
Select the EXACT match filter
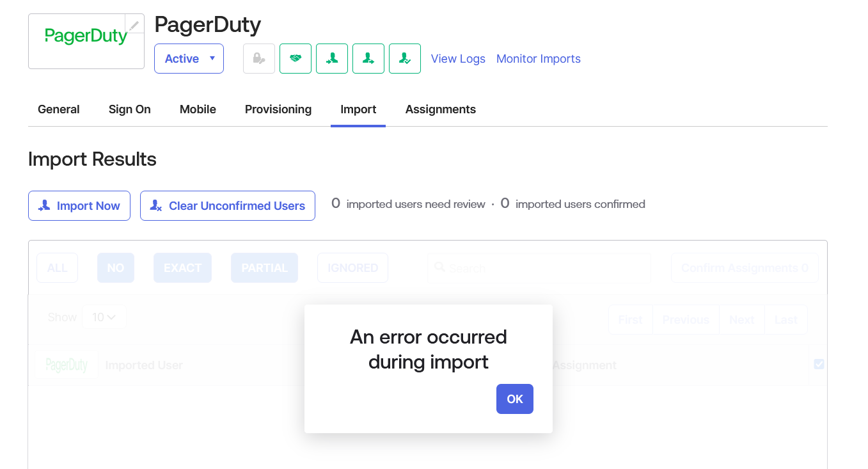pos(183,268)
